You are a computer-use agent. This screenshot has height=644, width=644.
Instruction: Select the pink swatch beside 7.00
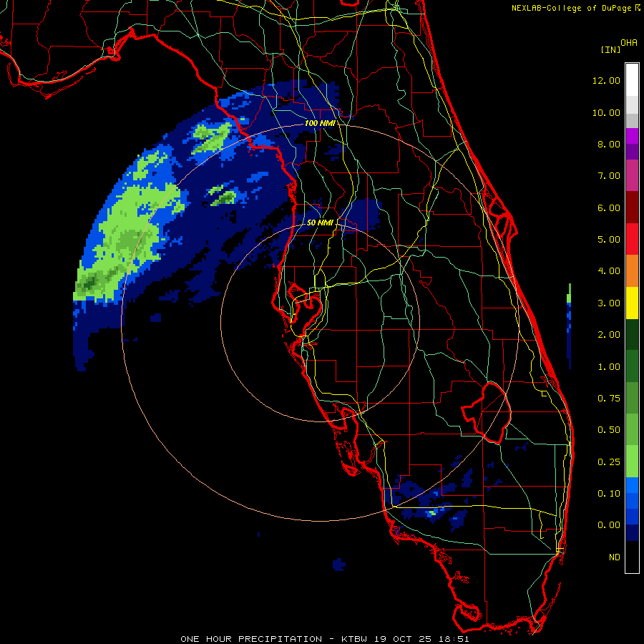click(632, 175)
